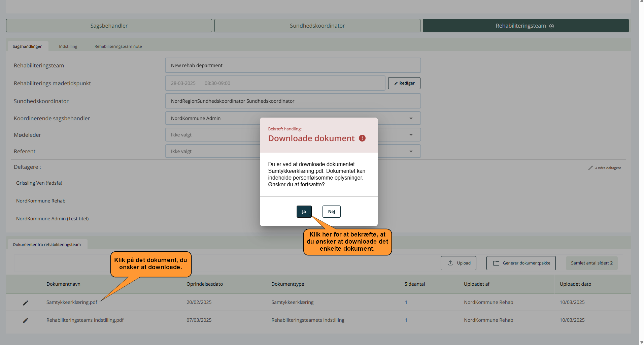Open the Referent dropdown arrow
Image resolution: width=644 pixels, height=345 pixels.
411,151
